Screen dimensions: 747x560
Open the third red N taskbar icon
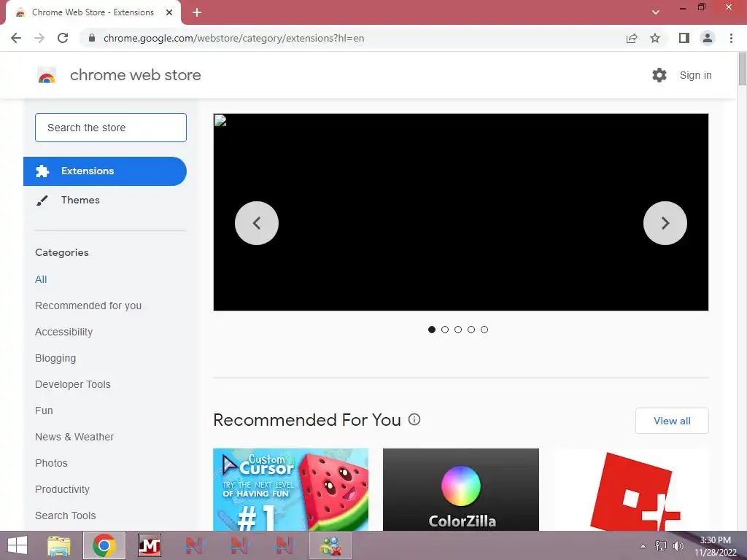[285, 545]
